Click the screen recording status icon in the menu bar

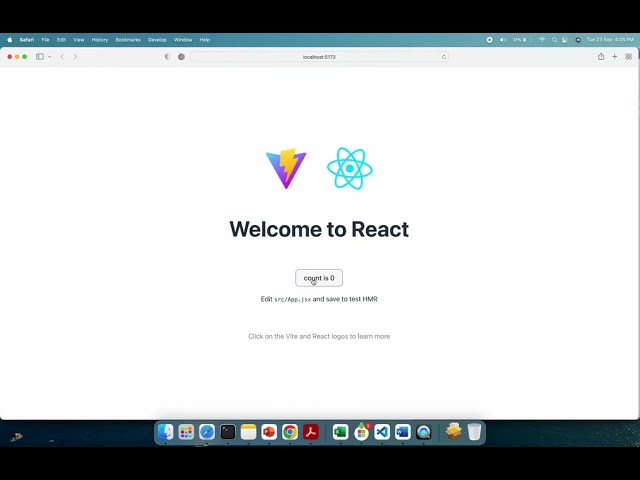tap(489, 40)
